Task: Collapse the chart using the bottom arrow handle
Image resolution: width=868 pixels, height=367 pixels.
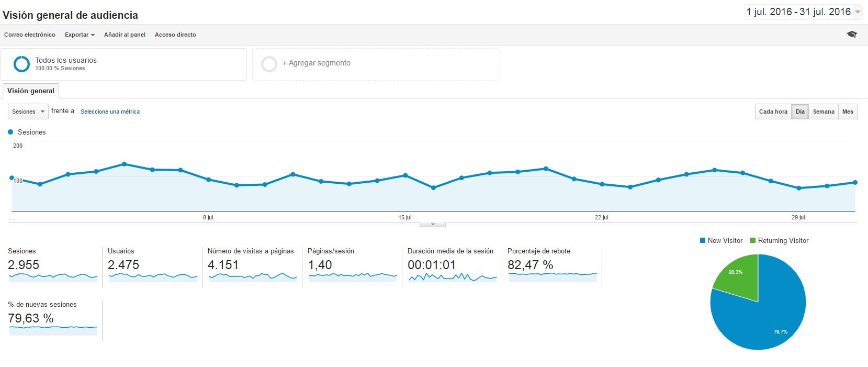Action: point(433,225)
